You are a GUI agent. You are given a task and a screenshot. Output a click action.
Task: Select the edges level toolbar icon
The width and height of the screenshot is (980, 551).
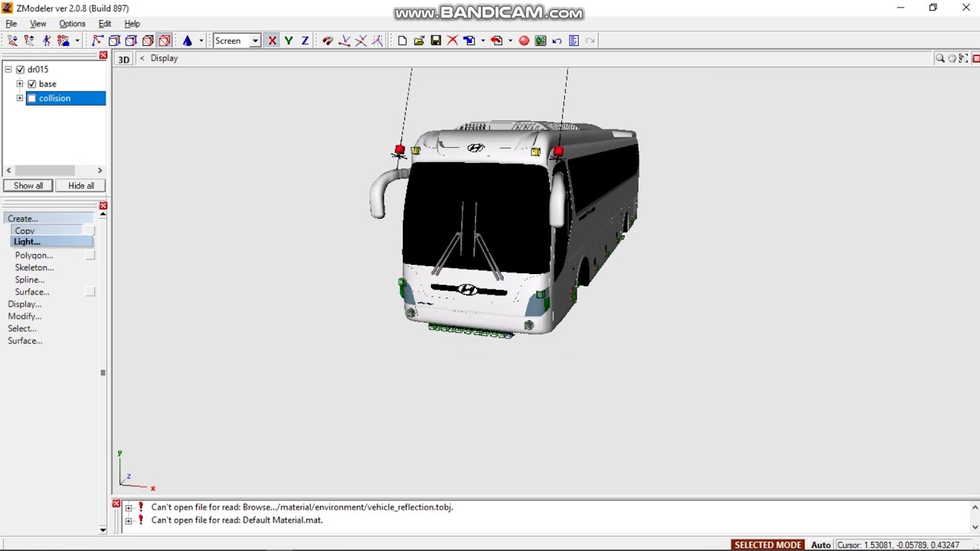[29, 41]
